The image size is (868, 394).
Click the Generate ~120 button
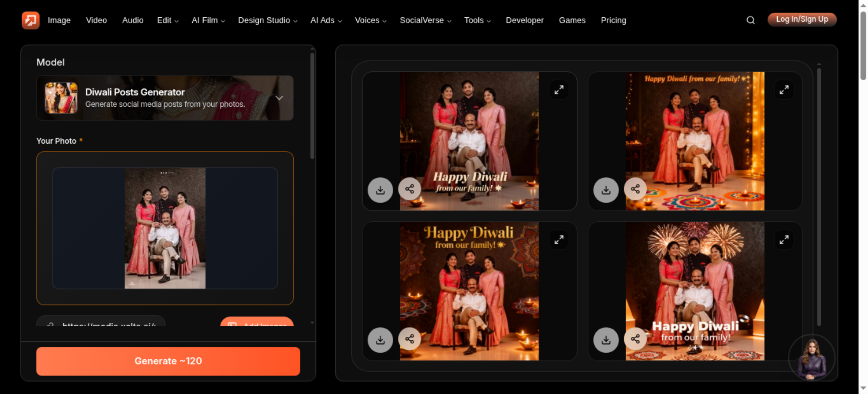click(x=168, y=361)
